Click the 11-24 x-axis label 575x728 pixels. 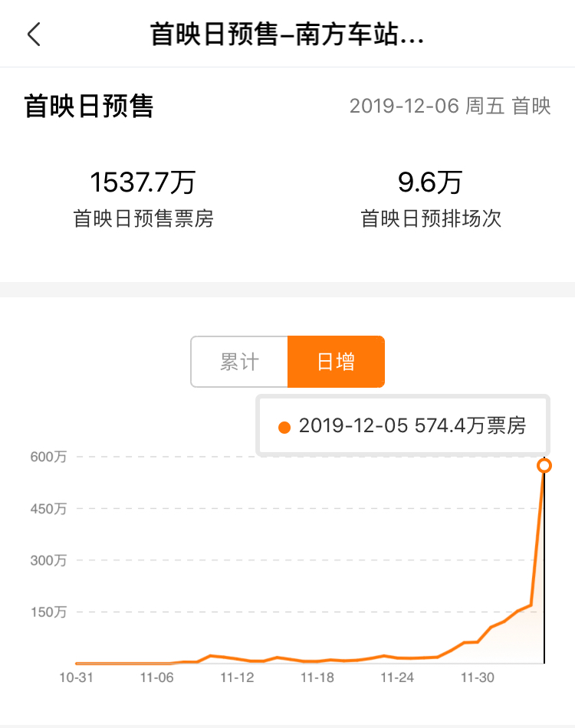397,678
